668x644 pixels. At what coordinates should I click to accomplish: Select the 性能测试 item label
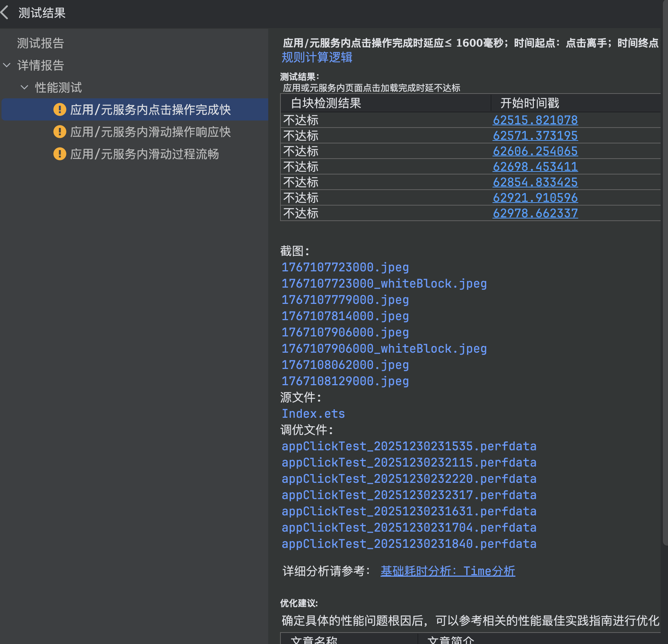coord(58,88)
